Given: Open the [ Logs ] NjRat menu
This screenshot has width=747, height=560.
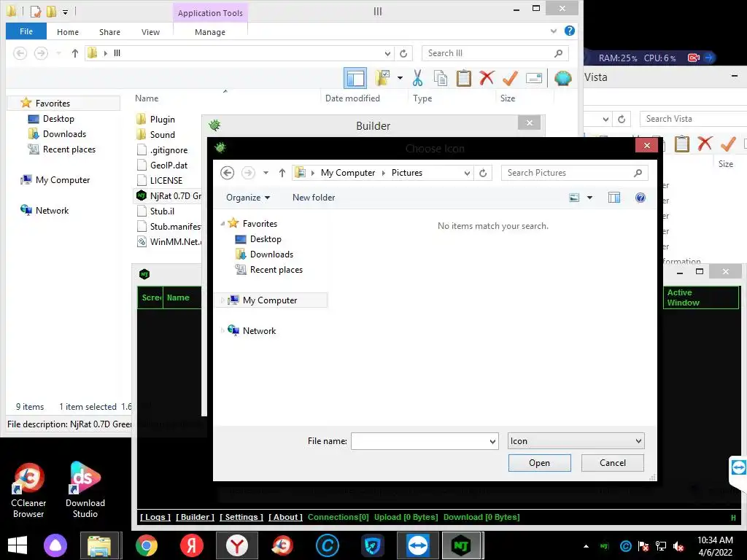Looking at the screenshot, I should click(155, 517).
